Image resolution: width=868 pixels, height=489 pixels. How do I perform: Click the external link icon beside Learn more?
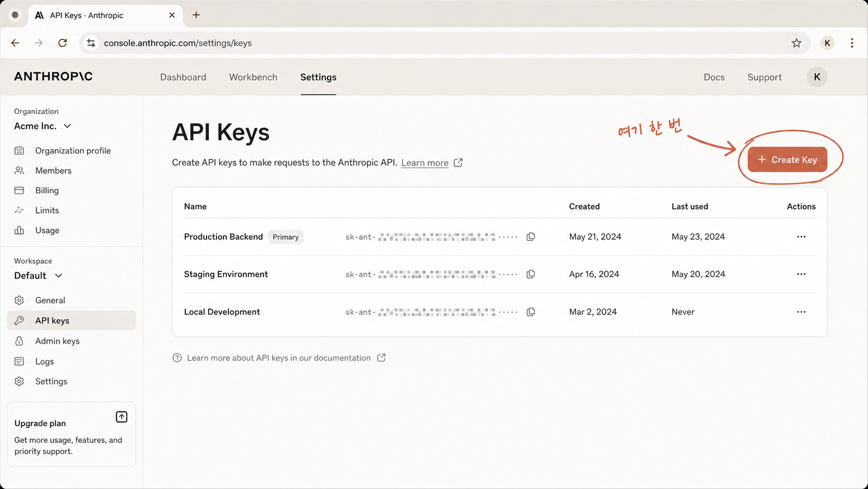[458, 163]
